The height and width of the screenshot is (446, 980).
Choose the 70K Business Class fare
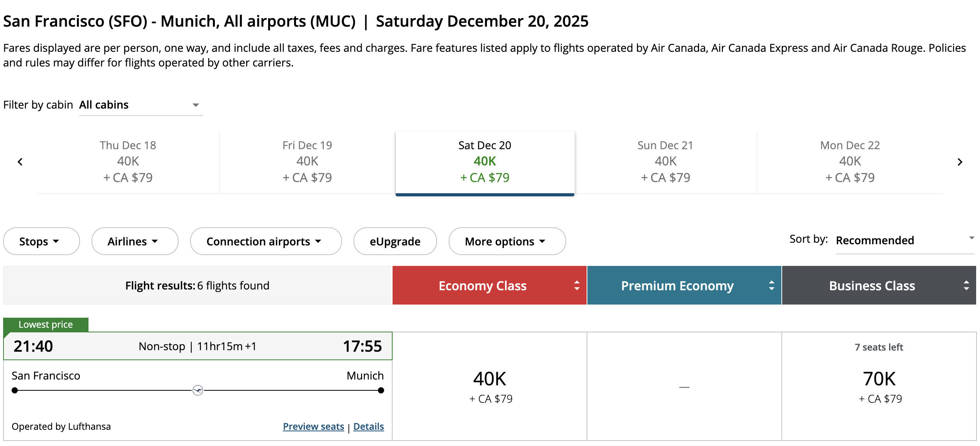879,386
